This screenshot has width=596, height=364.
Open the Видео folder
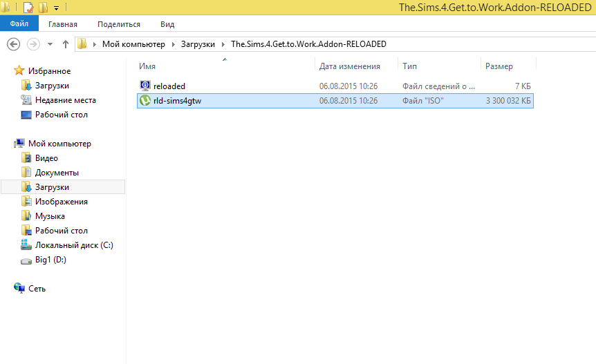tap(46, 158)
